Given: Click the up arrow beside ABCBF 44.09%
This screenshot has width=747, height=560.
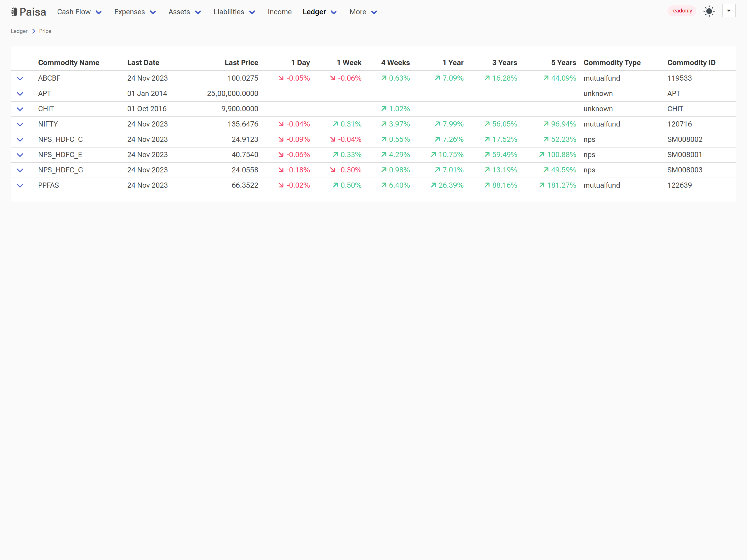Looking at the screenshot, I should (x=546, y=78).
